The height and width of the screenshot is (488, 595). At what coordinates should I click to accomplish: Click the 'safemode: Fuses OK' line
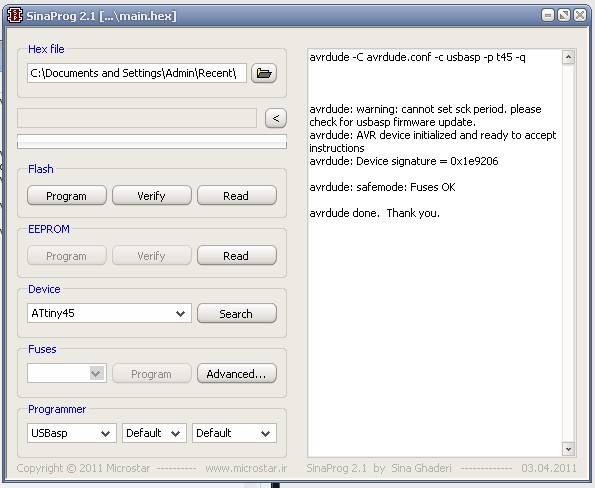(382, 187)
